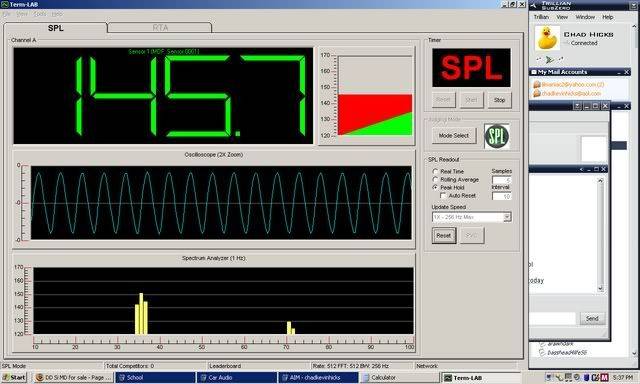Click the chat message input field

[553, 318]
